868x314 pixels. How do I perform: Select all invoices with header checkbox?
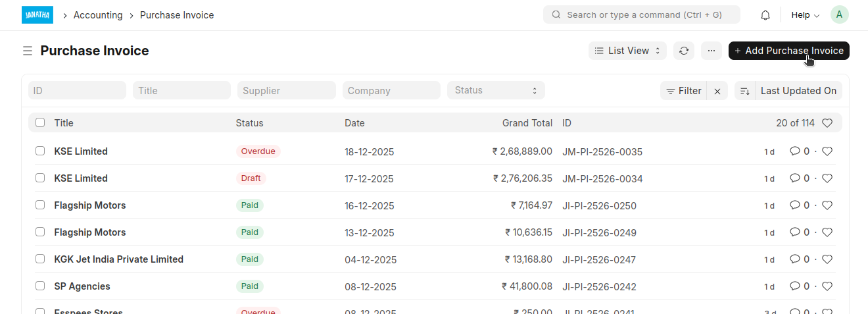click(x=40, y=122)
